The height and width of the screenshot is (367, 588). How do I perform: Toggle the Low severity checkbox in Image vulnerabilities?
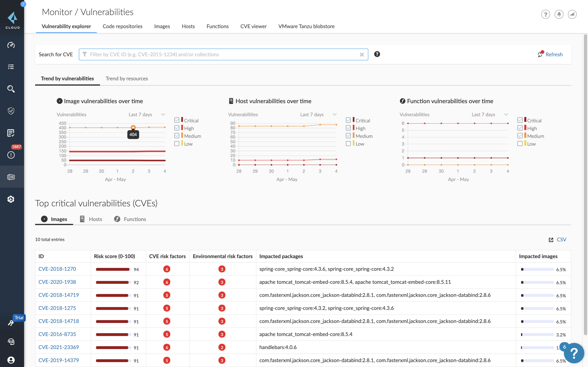177,143
